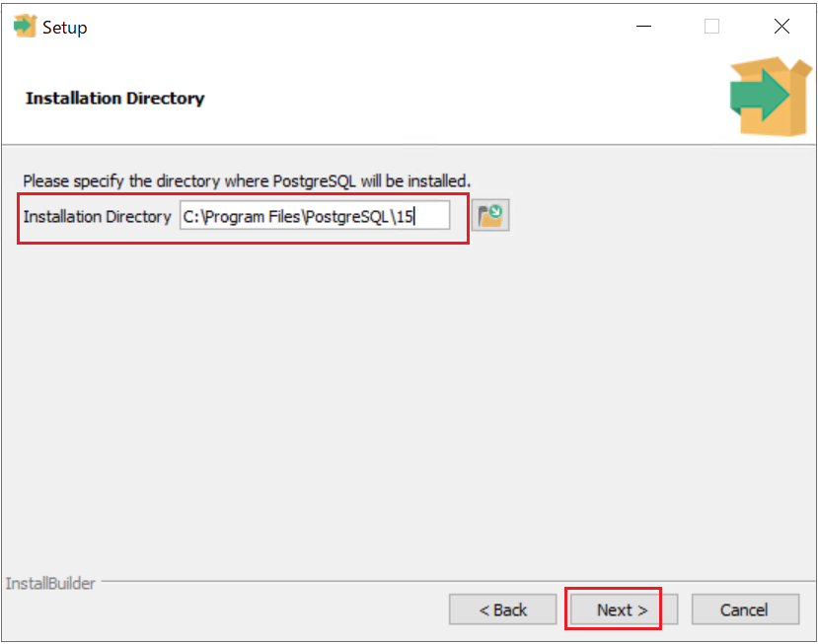Click the blank title bar area beside Setup
818x644 pixels.
click(360, 26)
